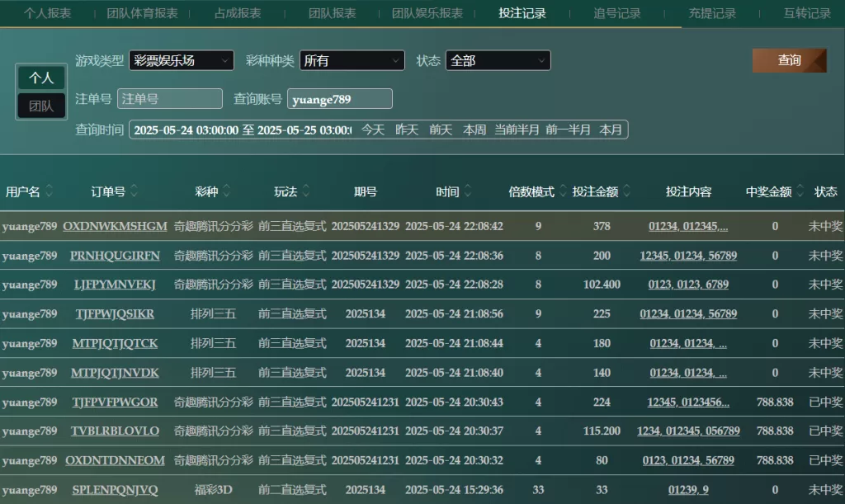Open order OXDNWKMSHGM
This screenshot has height=504, width=845.
(115, 226)
